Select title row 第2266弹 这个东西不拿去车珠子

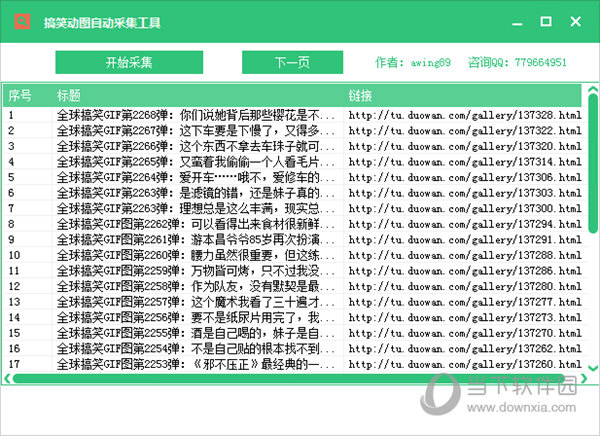[x=196, y=146]
